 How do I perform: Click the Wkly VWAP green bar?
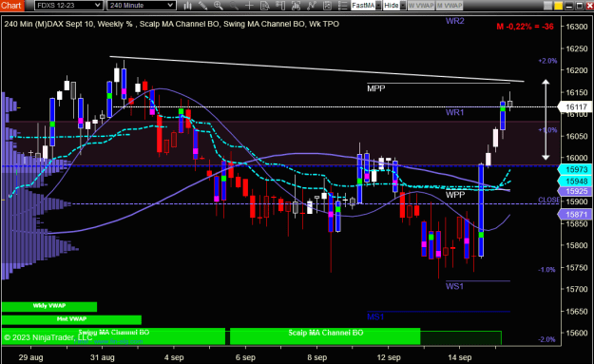49,306
